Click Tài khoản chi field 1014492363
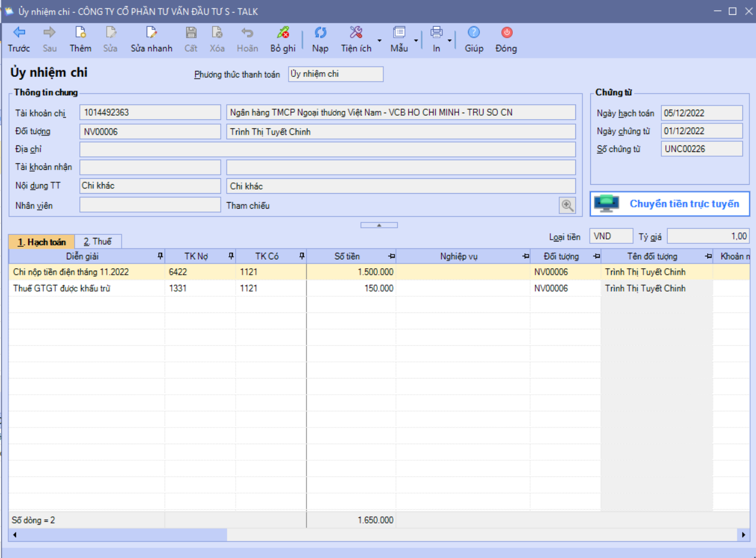This screenshot has width=756, height=558. tap(150, 113)
